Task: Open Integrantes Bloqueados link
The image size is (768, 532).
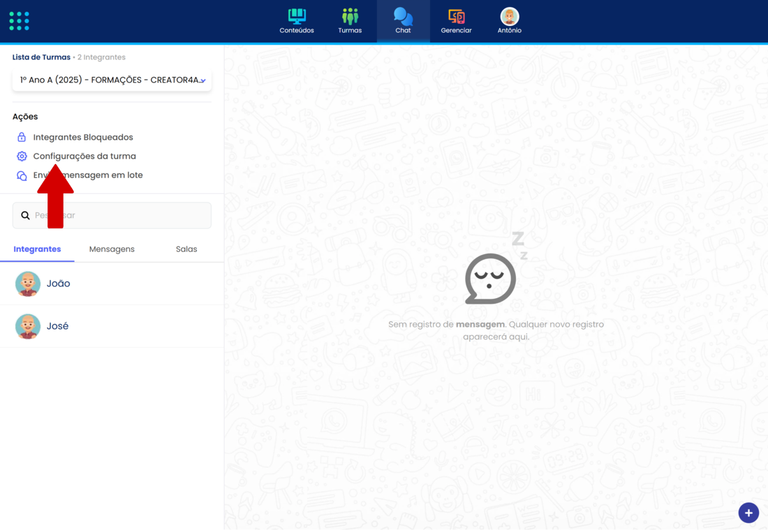Action: click(83, 138)
